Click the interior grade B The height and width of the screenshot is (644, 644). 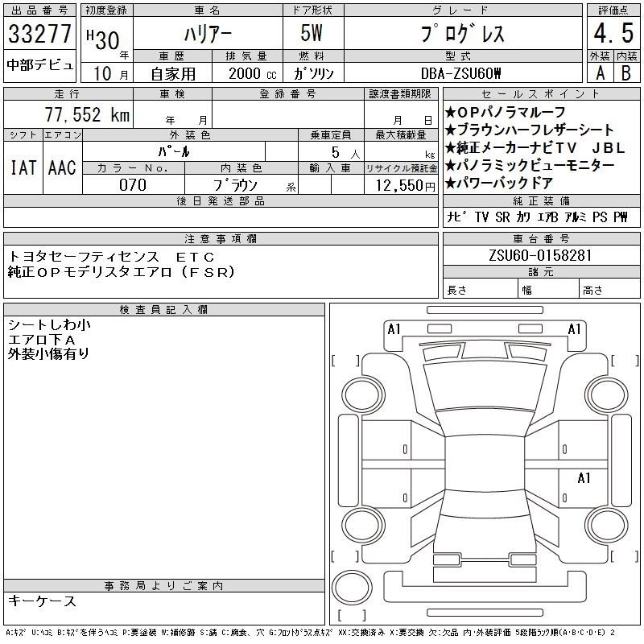pos(626,73)
